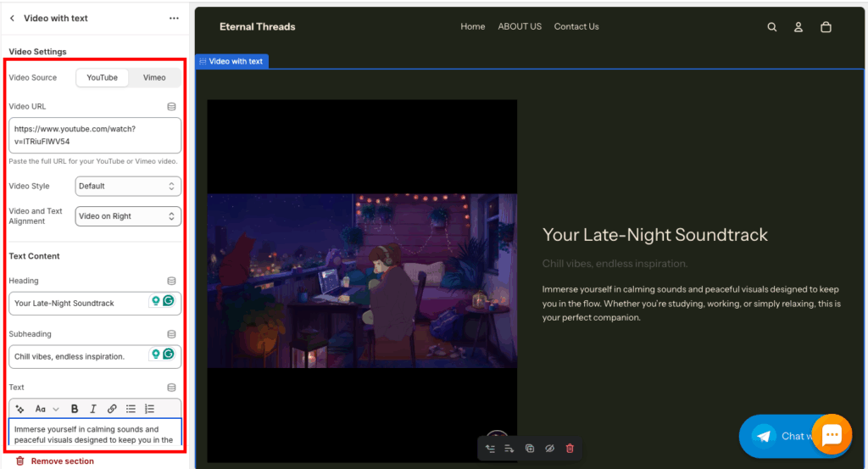Move section down in floating toolbar
This screenshot has width=868, height=469.
pyautogui.click(x=509, y=449)
